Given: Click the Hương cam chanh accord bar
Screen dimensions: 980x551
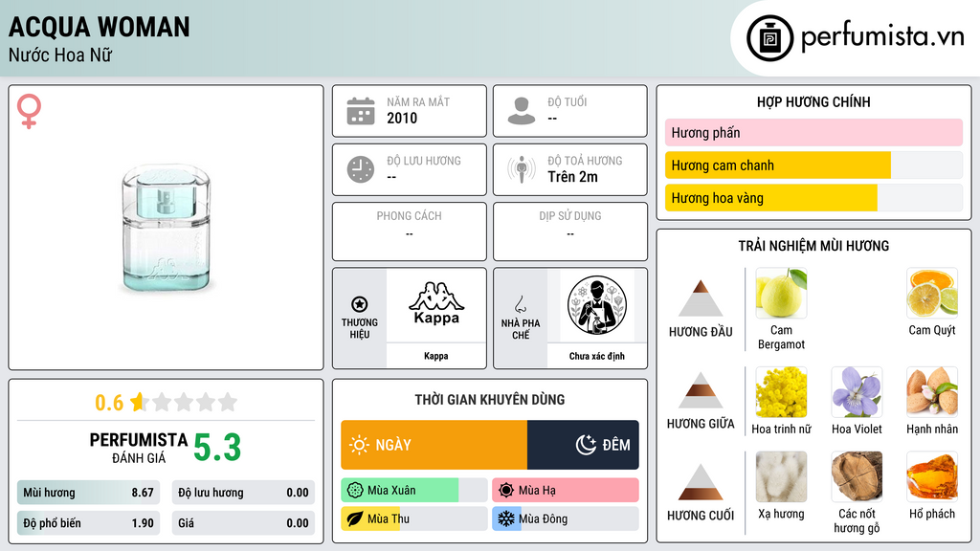Looking at the screenshot, I should (x=813, y=165).
